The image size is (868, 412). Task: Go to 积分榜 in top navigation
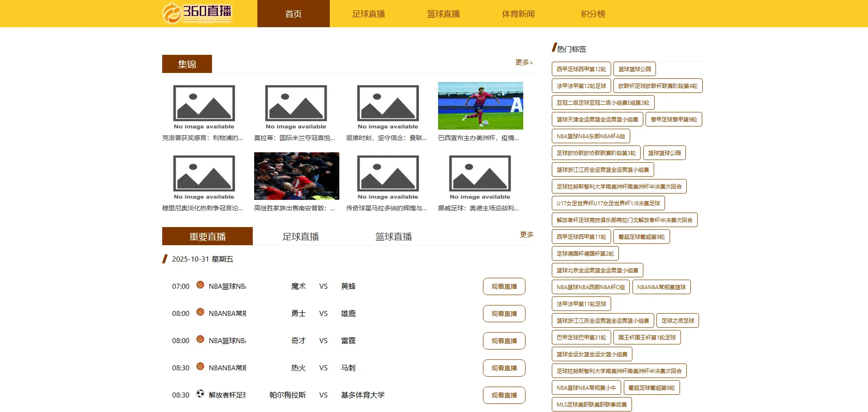[593, 14]
